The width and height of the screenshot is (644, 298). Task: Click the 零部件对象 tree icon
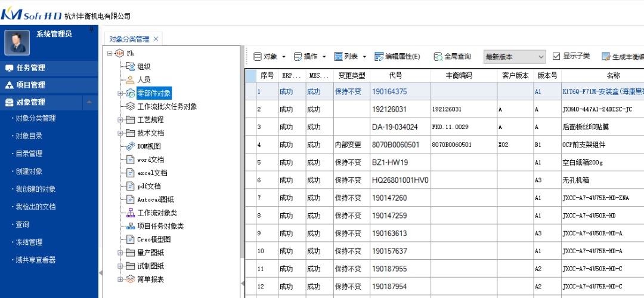point(130,93)
